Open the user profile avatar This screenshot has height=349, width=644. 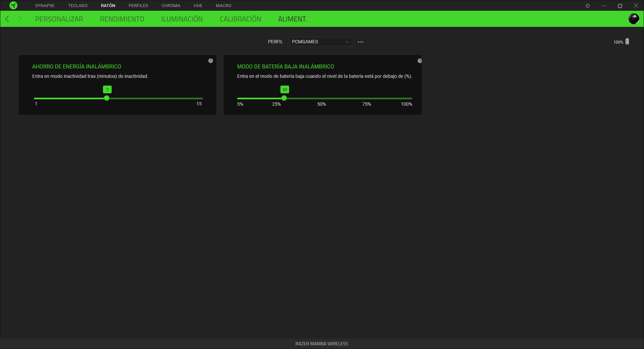click(x=634, y=19)
